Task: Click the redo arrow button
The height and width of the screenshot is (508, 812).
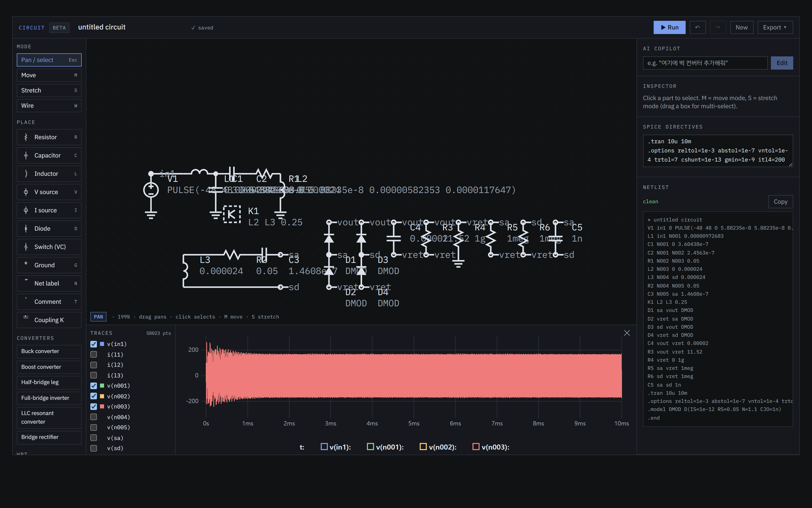Action: (x=718, y=27)
